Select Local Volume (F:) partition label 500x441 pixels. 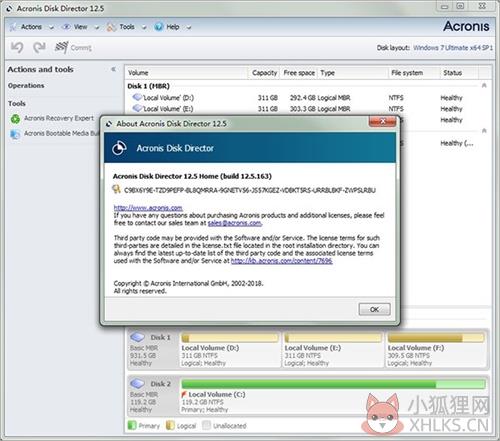[416, 348]
